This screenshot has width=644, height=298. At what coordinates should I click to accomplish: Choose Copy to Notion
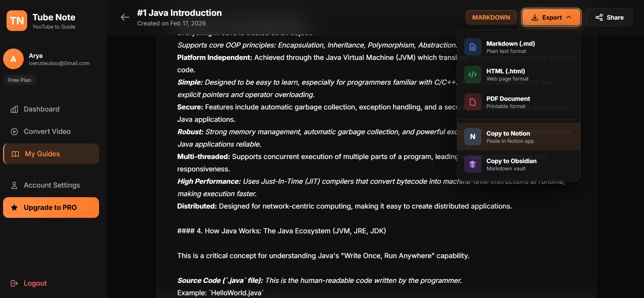point(519,137)
